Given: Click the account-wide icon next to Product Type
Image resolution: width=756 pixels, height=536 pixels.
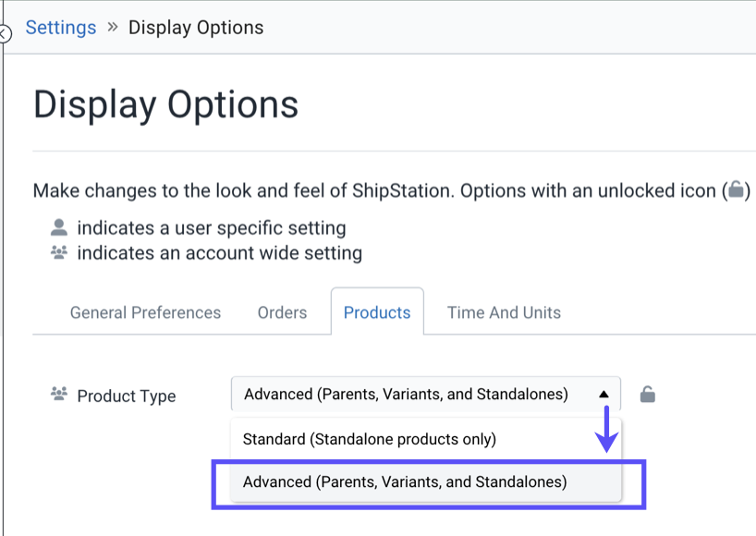Looking at the screenshot, I should pyautogui.click(x=59, y=395).
